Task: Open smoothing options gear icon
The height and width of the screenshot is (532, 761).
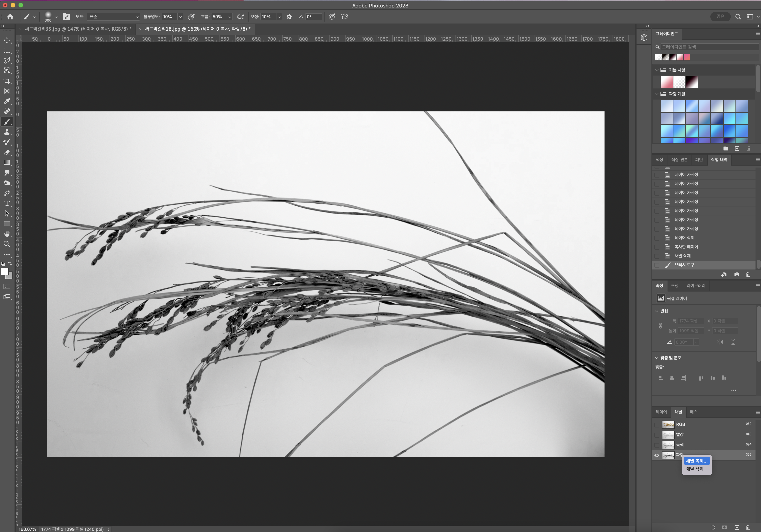Action: (289, 16)
